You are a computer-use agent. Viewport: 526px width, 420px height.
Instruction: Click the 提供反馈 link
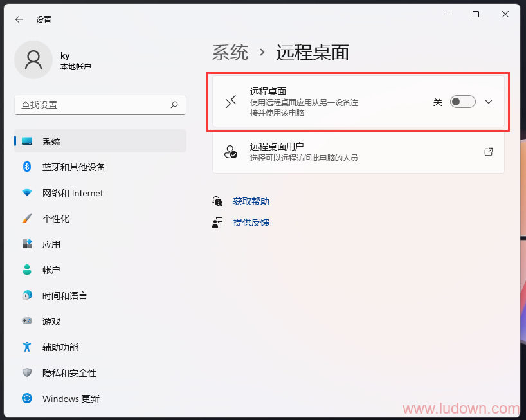251,223
